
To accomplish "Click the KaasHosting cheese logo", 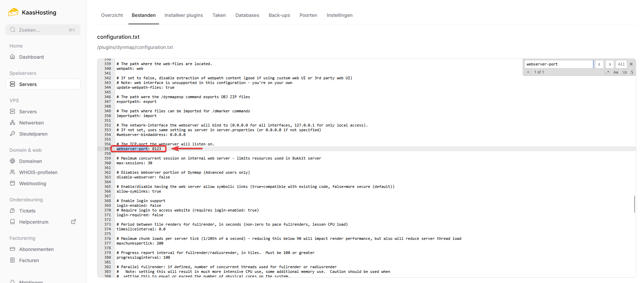I will (13, 12).
